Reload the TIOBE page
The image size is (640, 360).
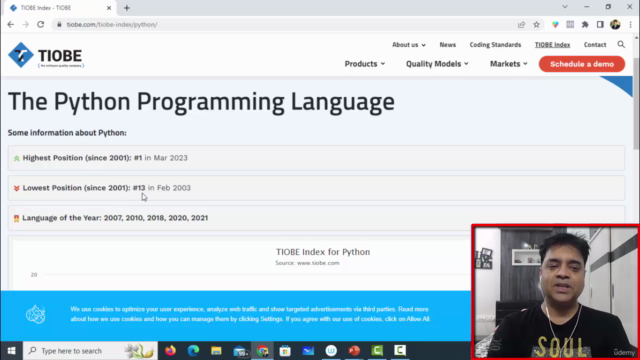pyautogui.click(x=40, y=24)
